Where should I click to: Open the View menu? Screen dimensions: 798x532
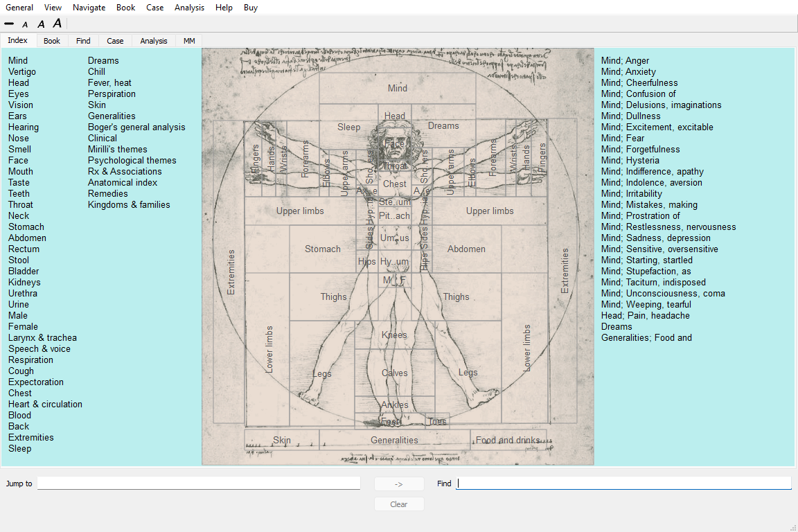coord(53,8)
